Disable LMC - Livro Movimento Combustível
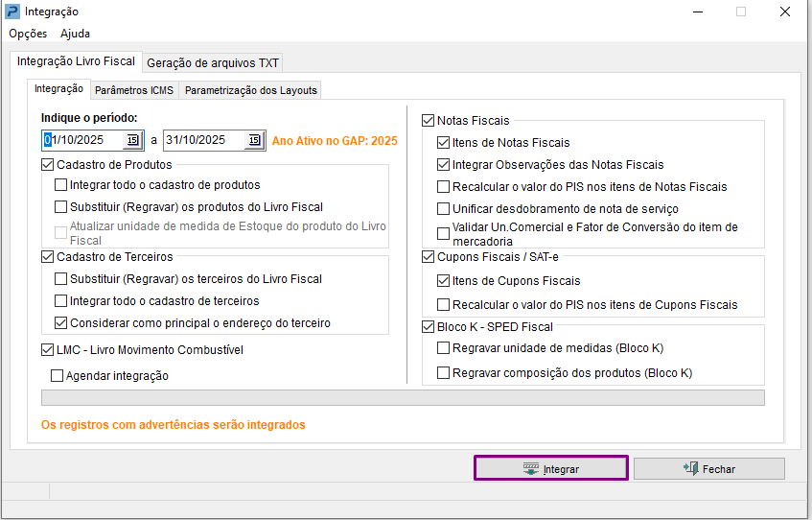 pos(48,350)
